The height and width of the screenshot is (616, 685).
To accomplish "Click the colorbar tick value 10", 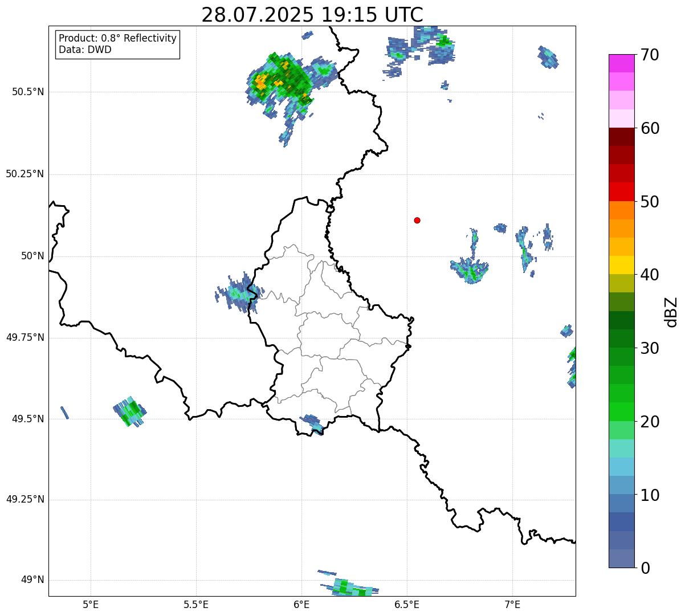I will click(649, 495).
